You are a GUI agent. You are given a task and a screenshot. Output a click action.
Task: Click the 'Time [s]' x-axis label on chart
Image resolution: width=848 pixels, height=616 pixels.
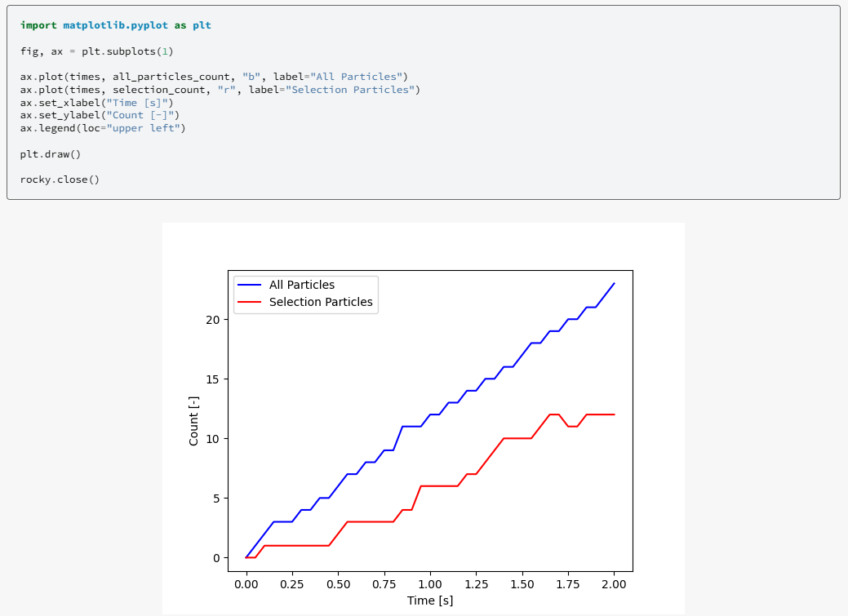tap(430, 600)
